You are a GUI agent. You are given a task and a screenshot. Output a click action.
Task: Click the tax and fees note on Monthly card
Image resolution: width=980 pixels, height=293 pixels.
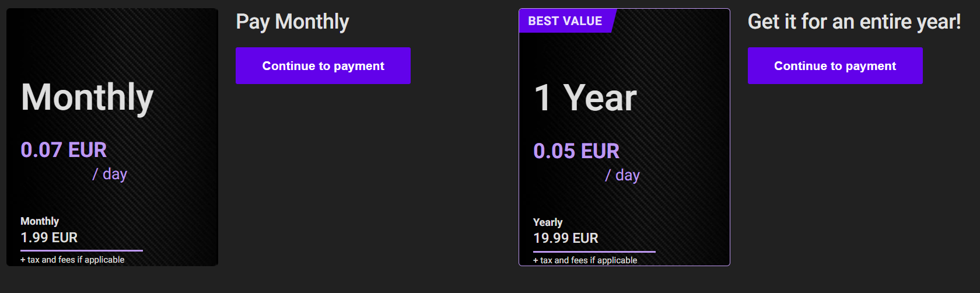point(72,260)
